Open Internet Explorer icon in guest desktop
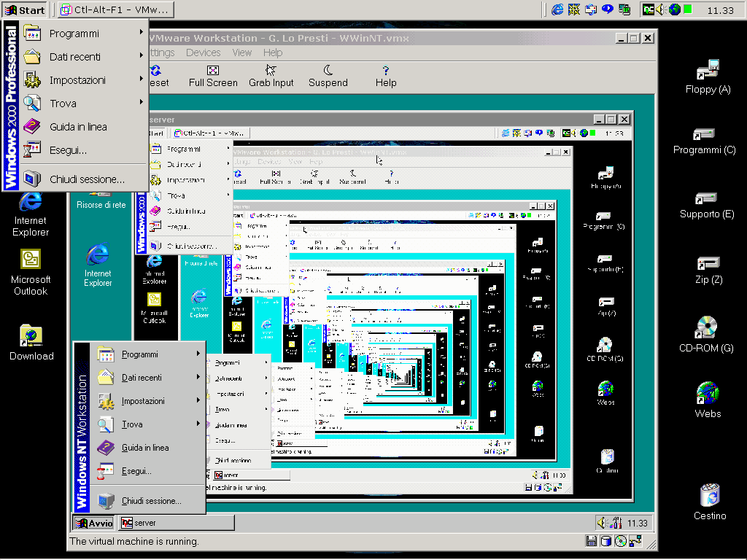 pos(98,265)
